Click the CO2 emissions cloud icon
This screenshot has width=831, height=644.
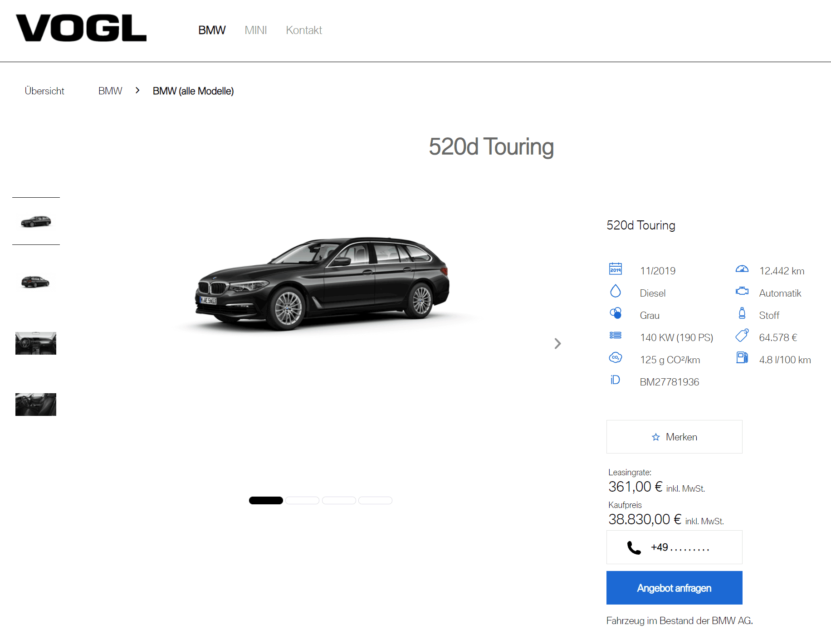tap(616, 357)
